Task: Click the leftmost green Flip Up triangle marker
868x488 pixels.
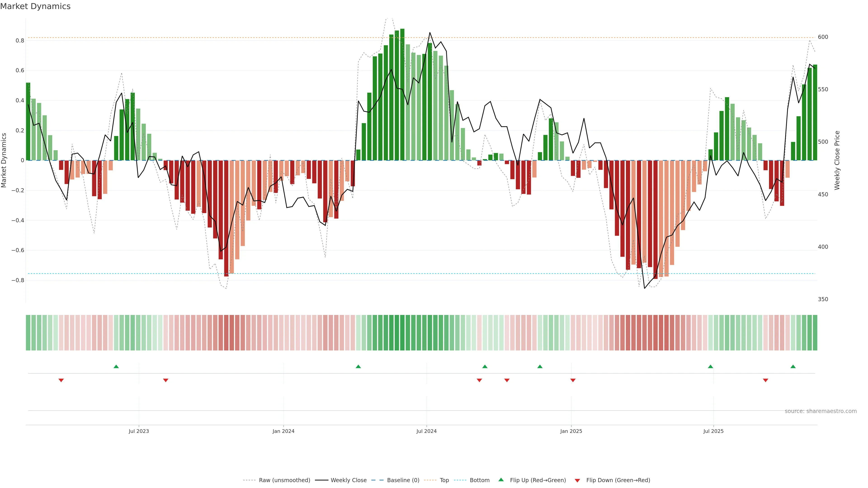Action: point(116,366)
